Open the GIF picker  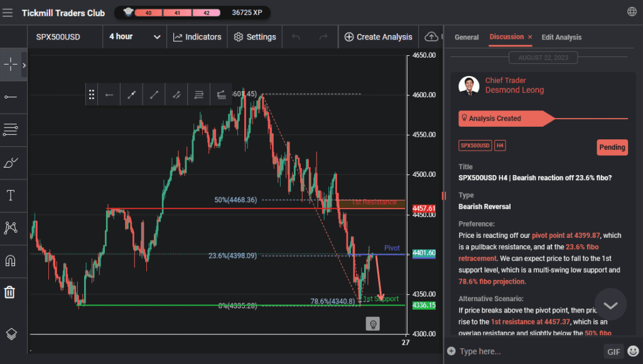click(x=613, y=351)
